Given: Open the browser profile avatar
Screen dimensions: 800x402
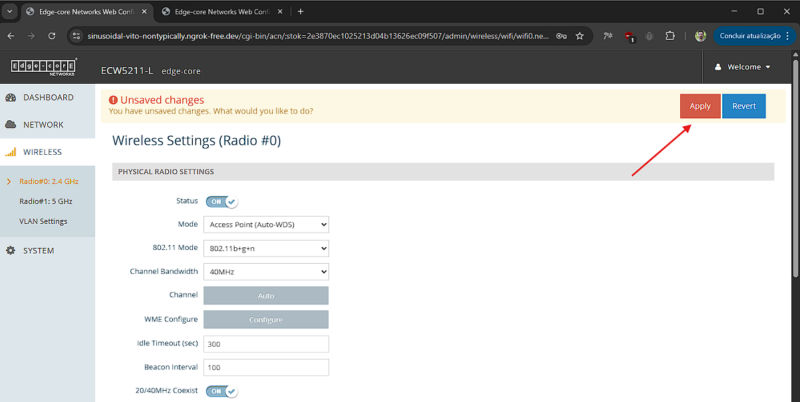Looking at the screenshot, I should (x=701, y=36).
